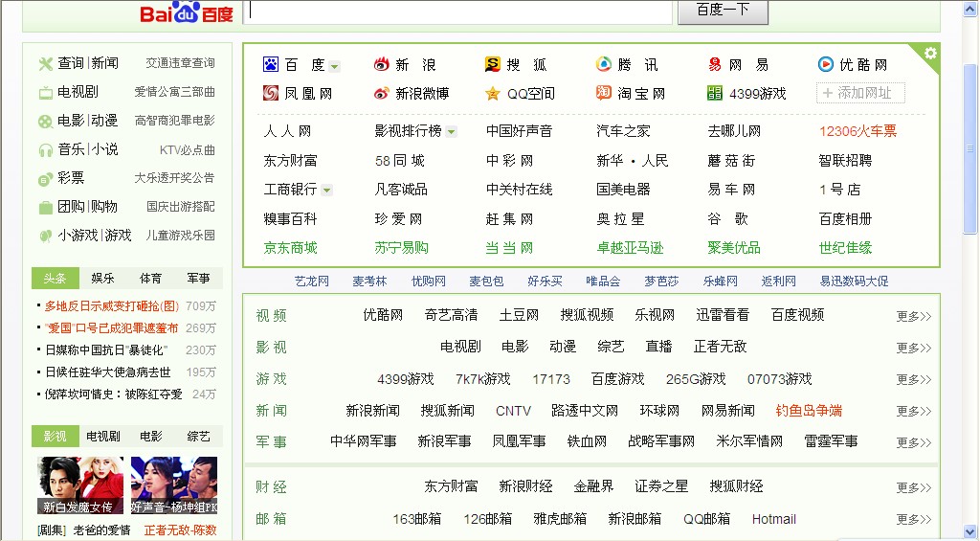Open the 交通违章查询 link

click(180, 63)
